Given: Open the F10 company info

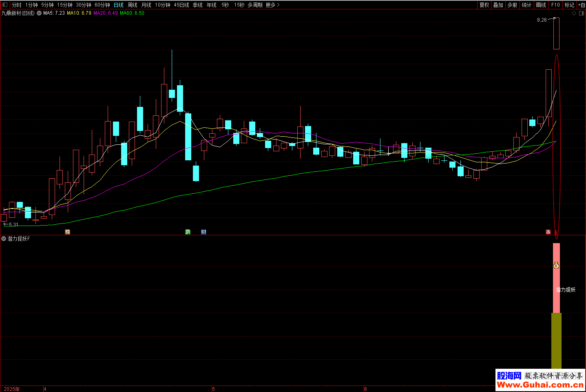Looking at the screenshot, I should pyautogui.click(x=555, y=5).
